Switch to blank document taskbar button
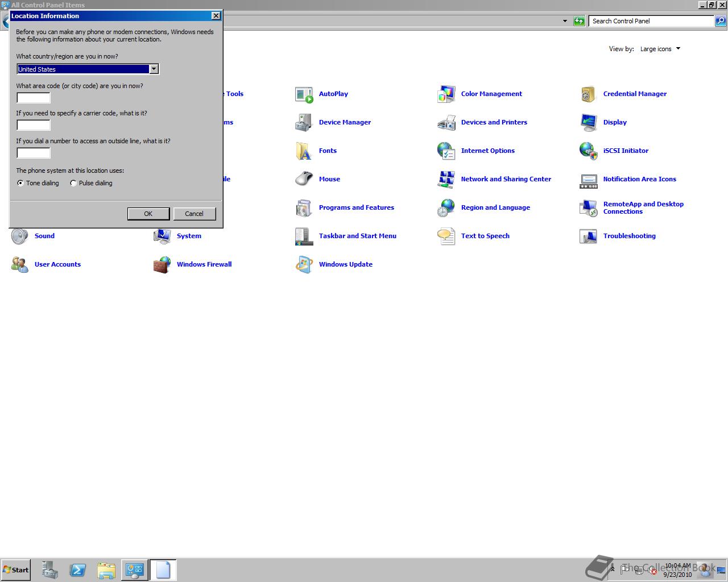 click(163, 569)
